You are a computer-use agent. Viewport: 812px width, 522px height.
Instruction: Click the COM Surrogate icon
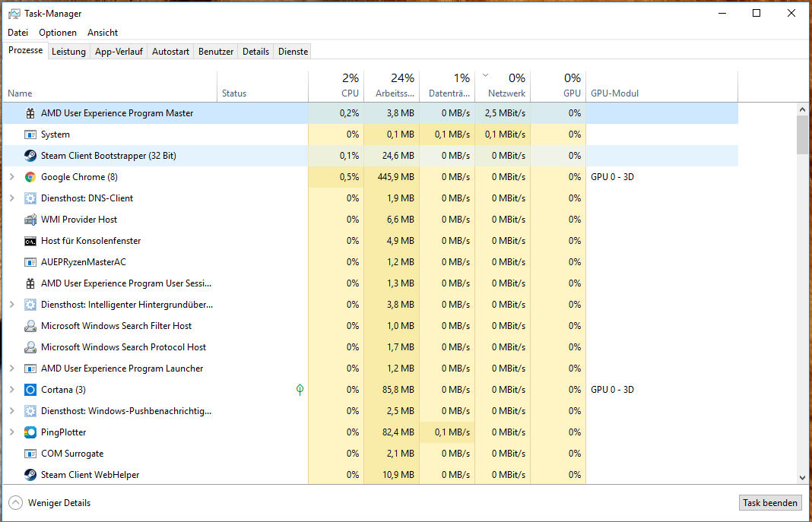pyautogui.click(x=30, y=454)
